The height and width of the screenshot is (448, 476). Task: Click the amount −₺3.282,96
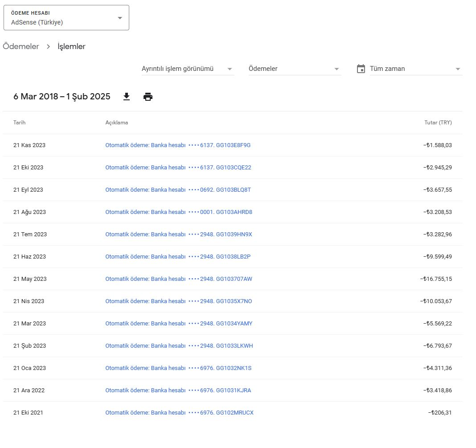437,234
